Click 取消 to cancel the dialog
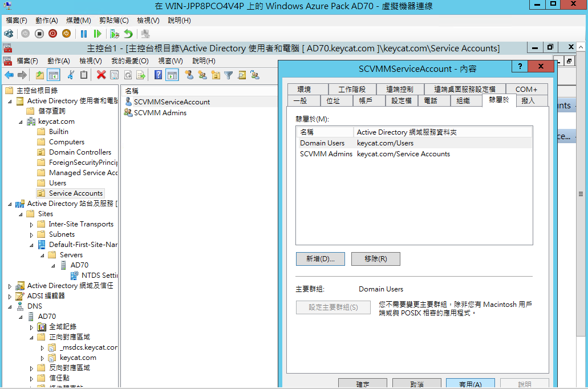 tap(417, 383)
